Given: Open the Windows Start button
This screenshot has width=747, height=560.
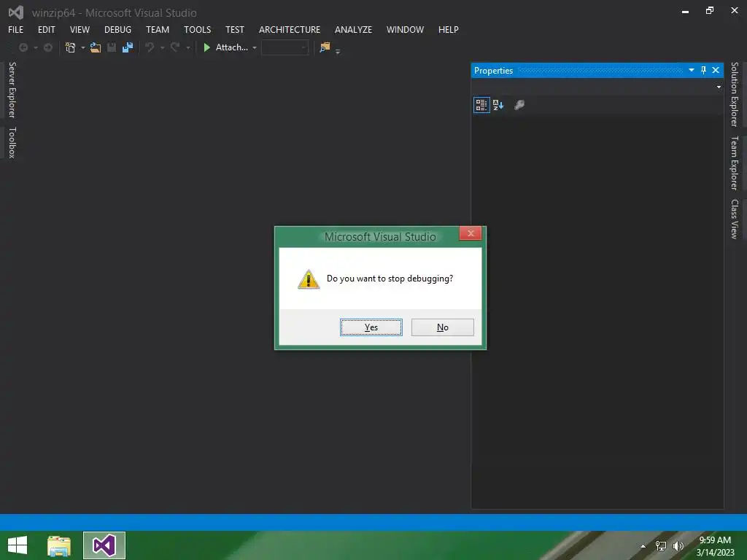Looking at the screenshot, I should pos(18,545).
